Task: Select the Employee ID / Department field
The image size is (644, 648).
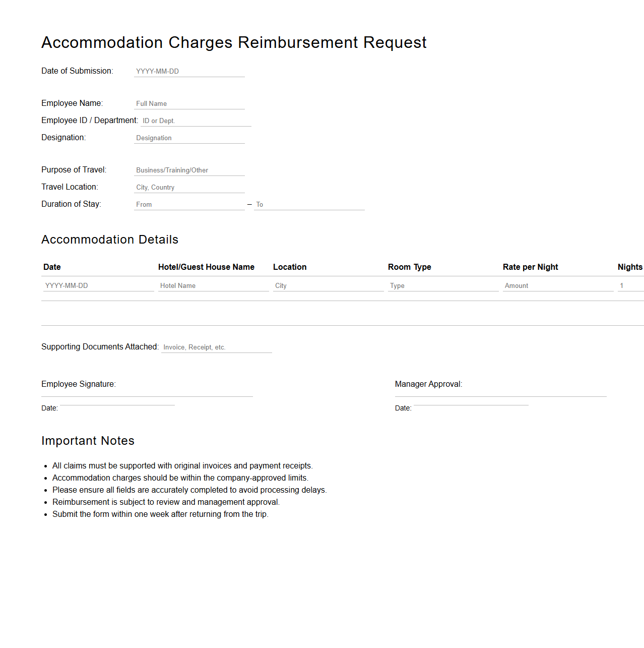Action: 196,121
